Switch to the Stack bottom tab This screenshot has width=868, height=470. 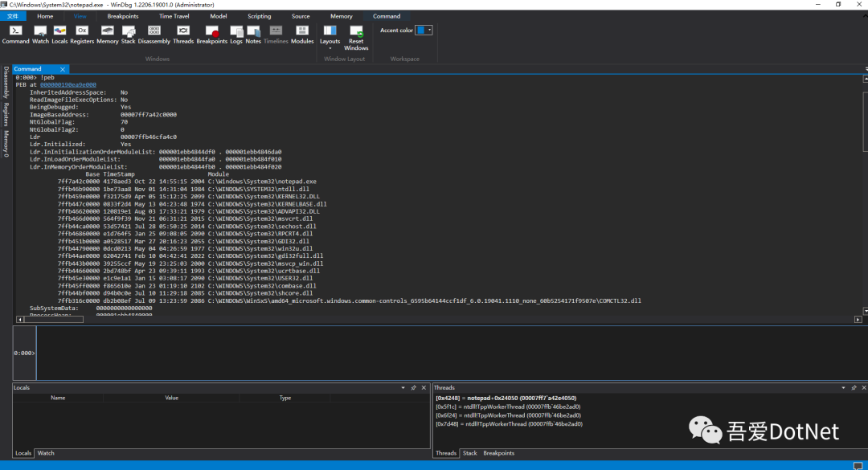(x=469, y=453)
